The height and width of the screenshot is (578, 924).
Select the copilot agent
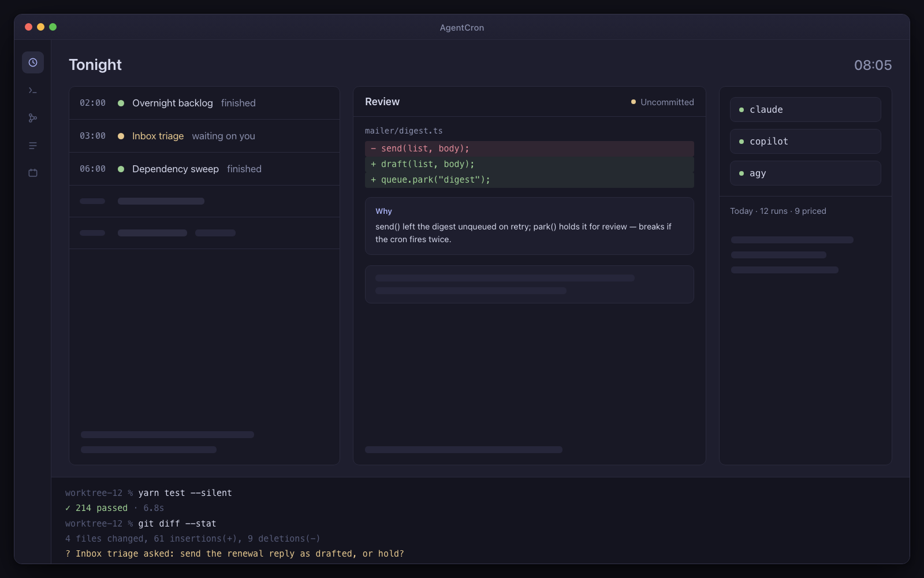click(x=806, y=142)
